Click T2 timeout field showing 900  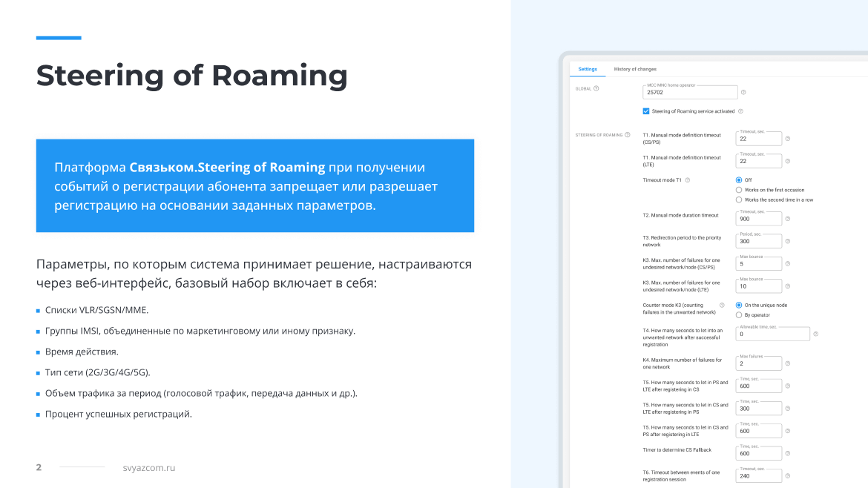click(x=759, y=219)
